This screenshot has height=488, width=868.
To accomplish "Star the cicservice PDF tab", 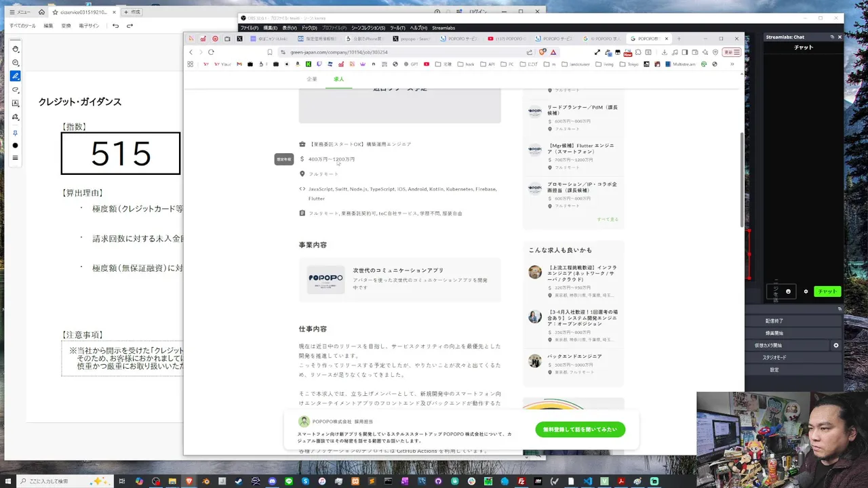I will tap(56, 12).
